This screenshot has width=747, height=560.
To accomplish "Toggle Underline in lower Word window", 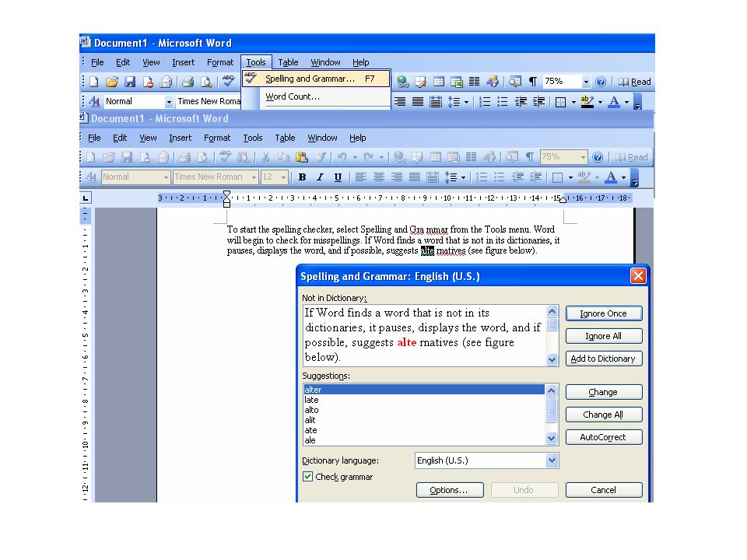I will point(338,177).
